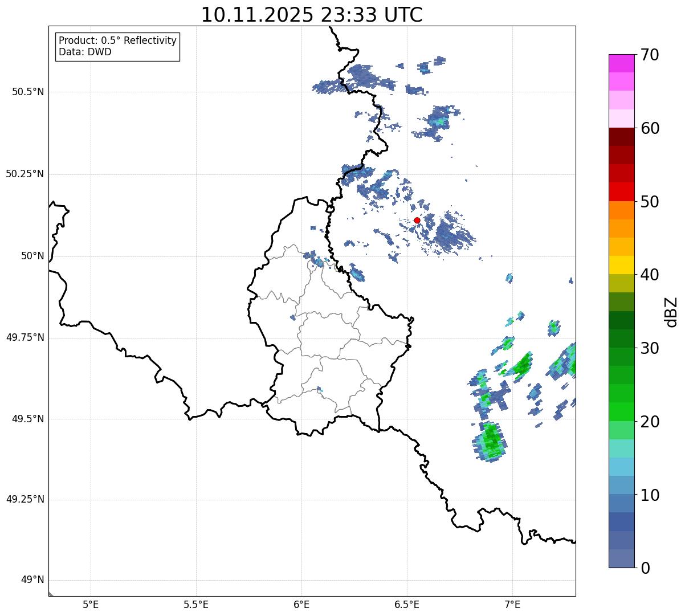Click the dBZ colorbar axis label
This screenshot has width=685, height=616.
tap(671, 312)
